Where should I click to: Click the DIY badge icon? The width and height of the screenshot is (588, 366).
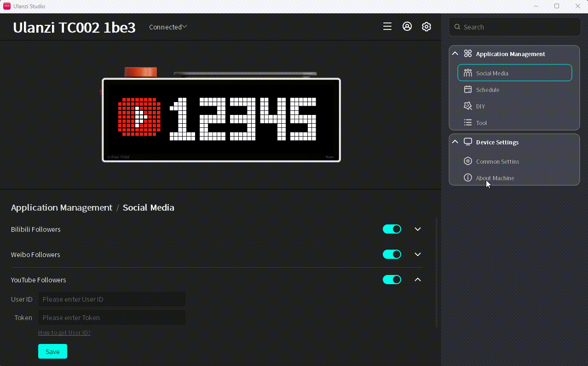(468, 106)
